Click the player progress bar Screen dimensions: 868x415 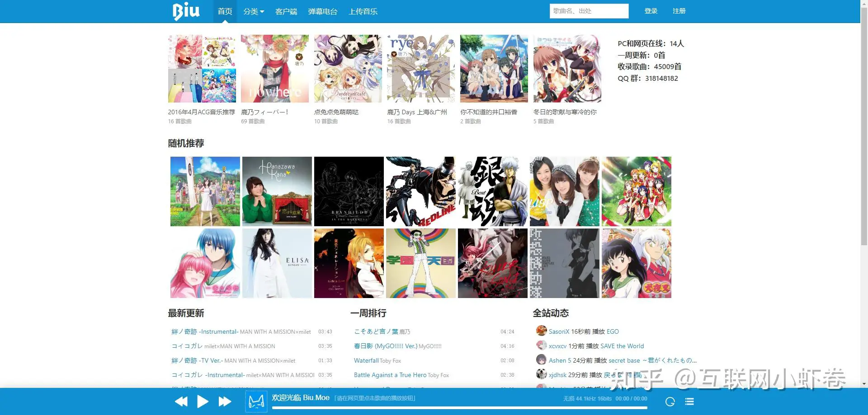[x=459, y=408]
